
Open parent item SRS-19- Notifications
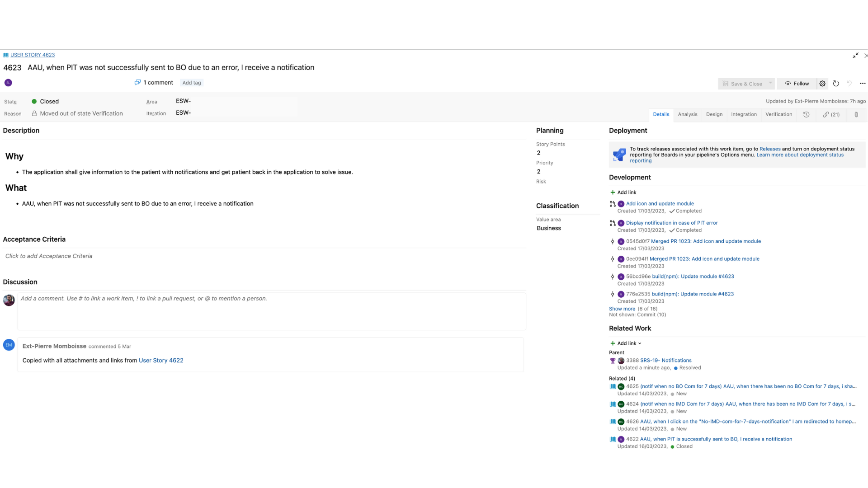(665, 361)
